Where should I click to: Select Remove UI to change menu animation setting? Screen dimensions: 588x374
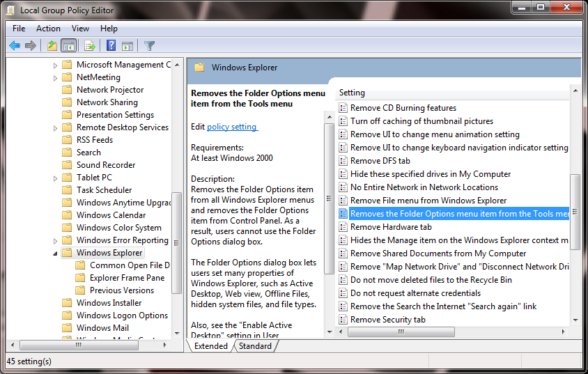(x=435, y=134)
